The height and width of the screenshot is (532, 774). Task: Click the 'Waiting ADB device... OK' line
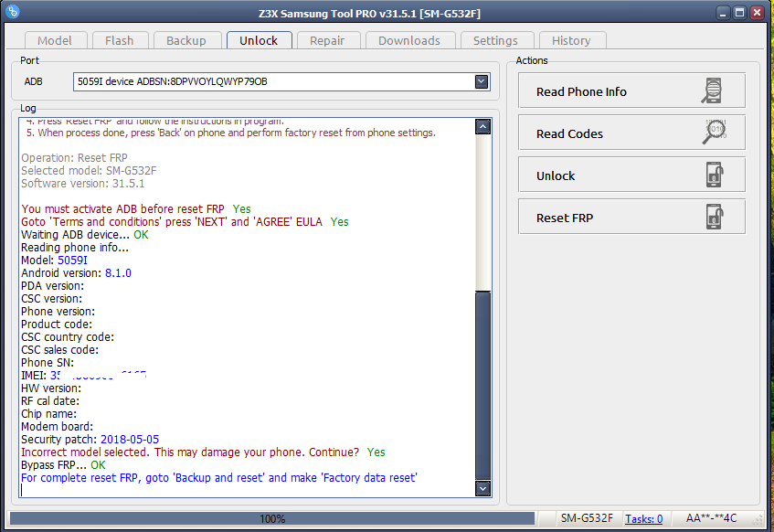tap(84, 235)
